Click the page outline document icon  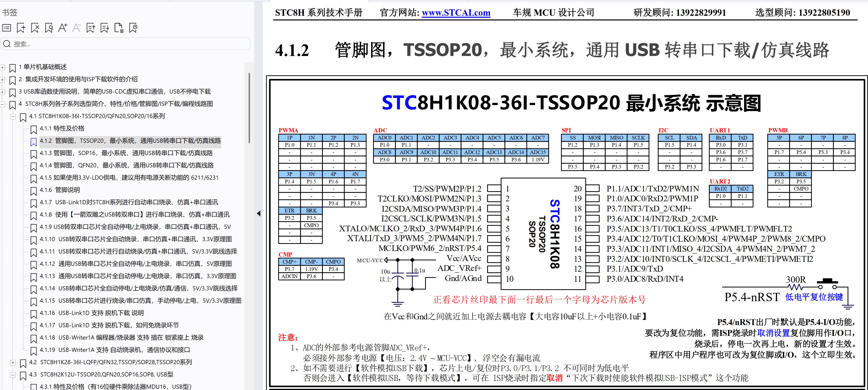point(119,28)
